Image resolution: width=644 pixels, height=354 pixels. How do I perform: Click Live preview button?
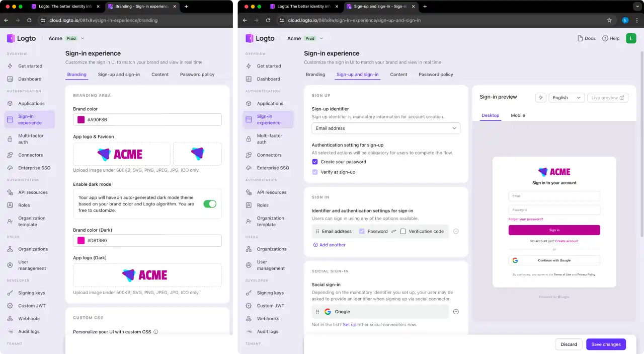tap(608, 98)
